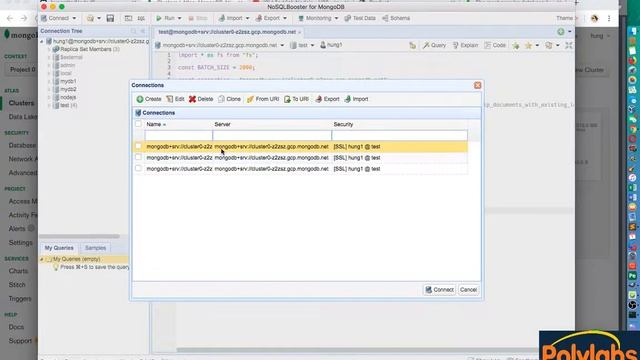The height and width of the screenshot is (360, 640).
Task: Open the Connect button dropdown arrow
Action: point(74,18)
